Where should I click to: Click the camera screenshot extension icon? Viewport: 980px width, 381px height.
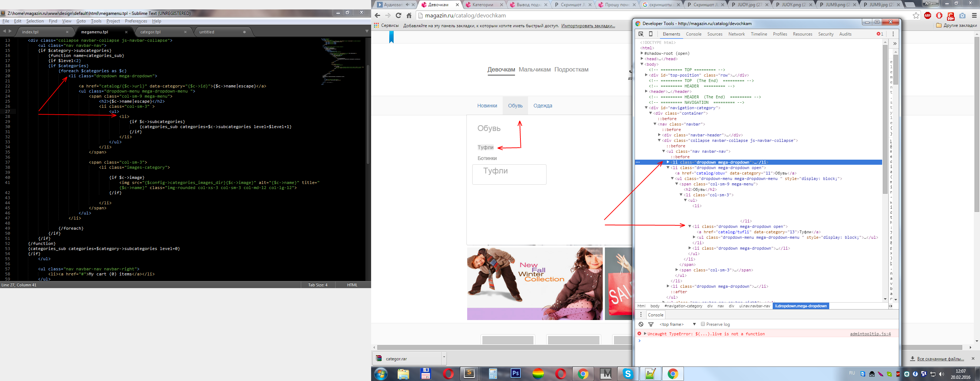(x=963, y=16)
